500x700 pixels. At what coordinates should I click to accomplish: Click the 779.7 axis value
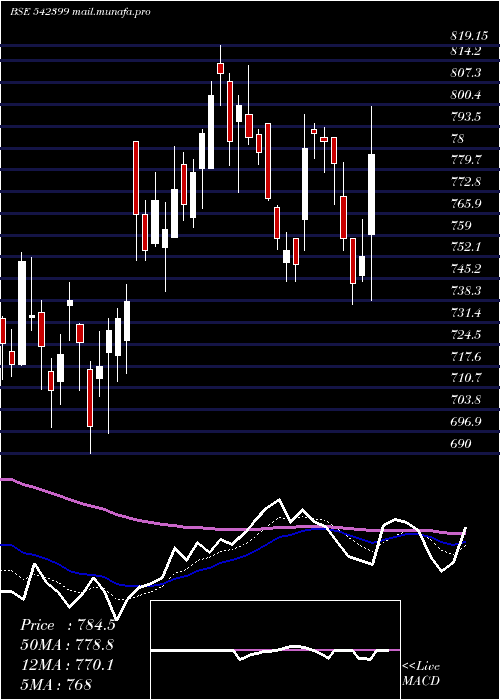466,160
